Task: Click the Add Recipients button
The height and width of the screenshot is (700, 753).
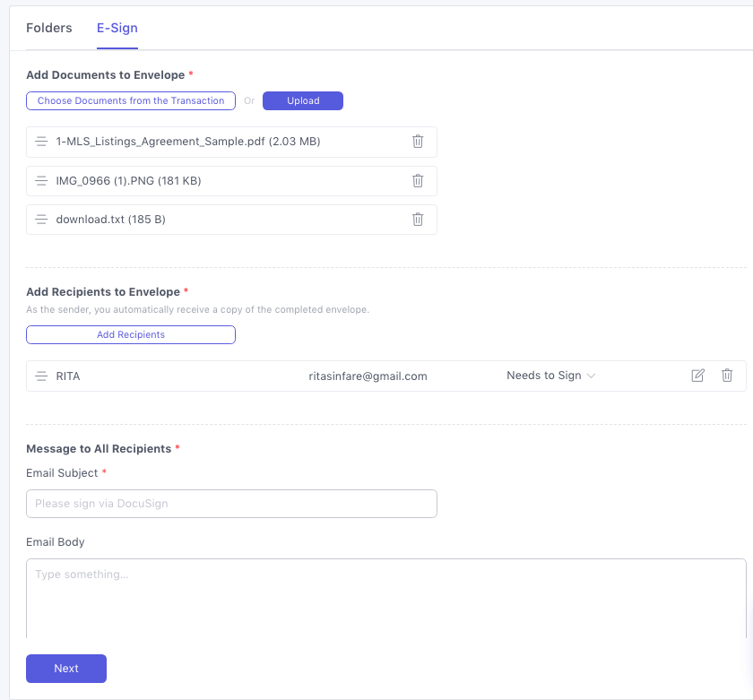Action: (131, 335)
